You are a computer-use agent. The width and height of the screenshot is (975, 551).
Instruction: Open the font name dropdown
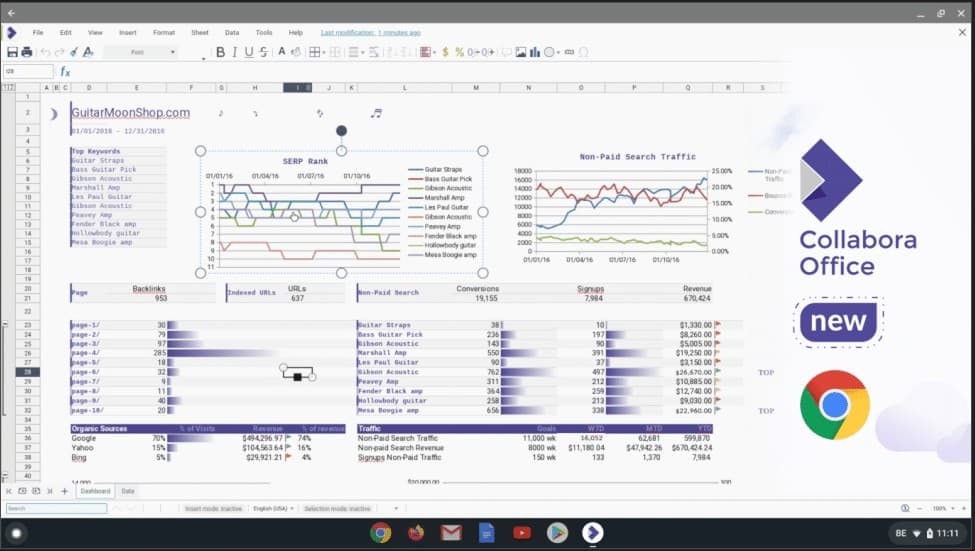pos(140,52)
